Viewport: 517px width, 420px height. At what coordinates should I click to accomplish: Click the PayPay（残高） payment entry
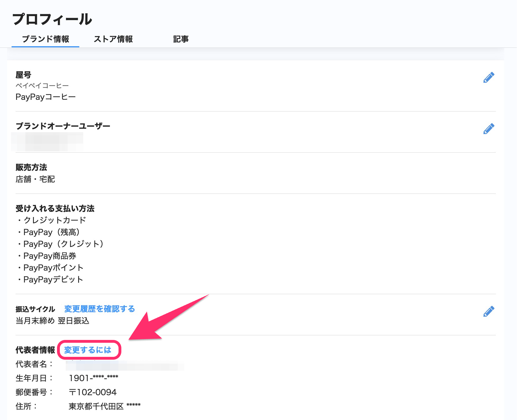click(52, 232)
